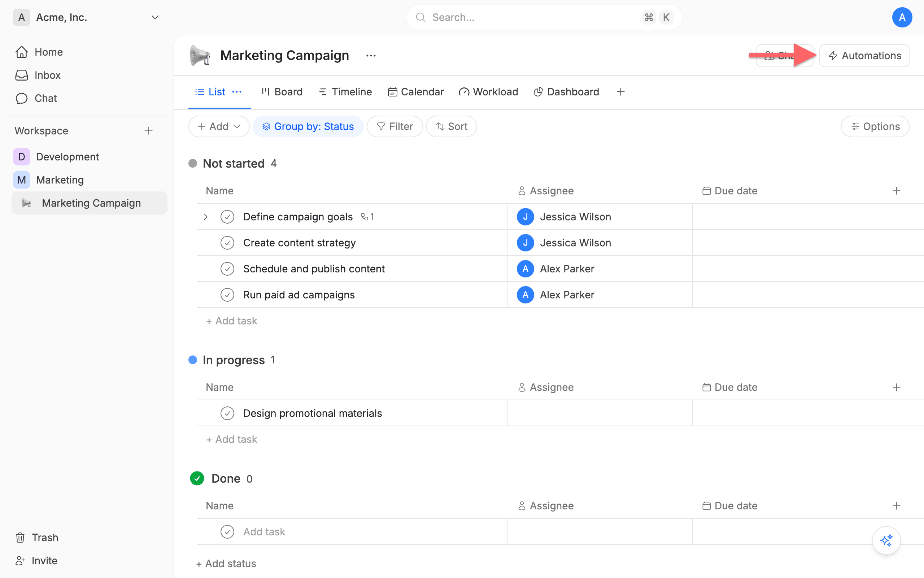924x578 pixels.
Task: Collapse the In progress group
Action: 233,360
